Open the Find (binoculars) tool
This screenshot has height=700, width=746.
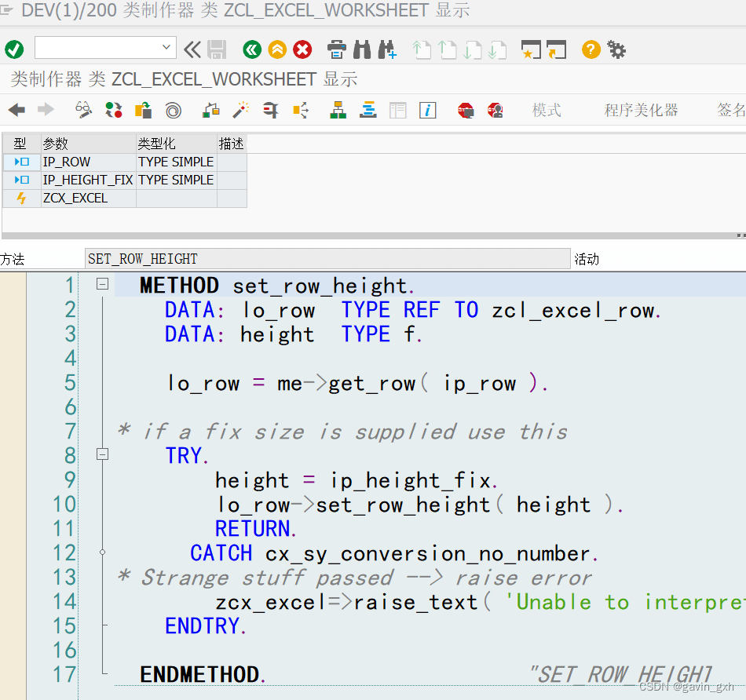(x=362, y=49)
